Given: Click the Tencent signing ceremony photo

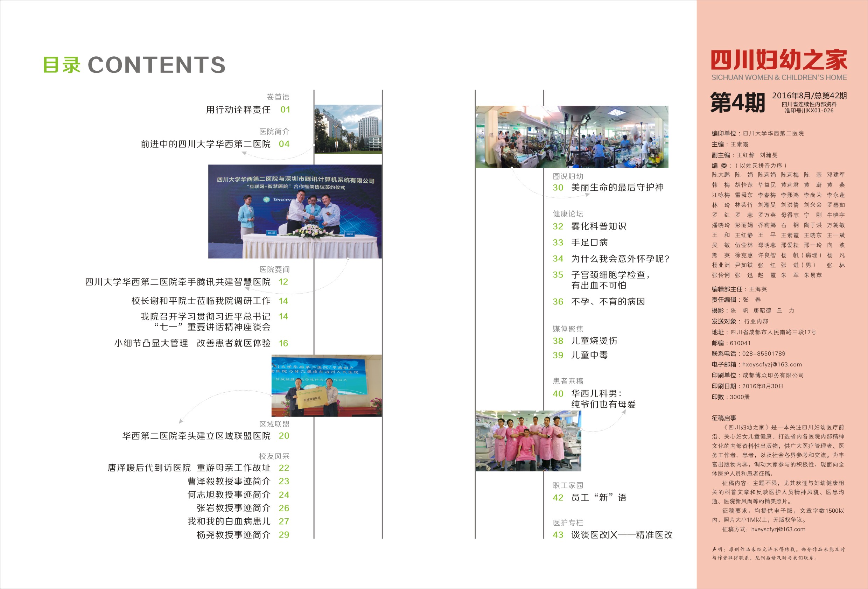Looking at the screenshot, I should pyautogui.click(x=295, y=211).
